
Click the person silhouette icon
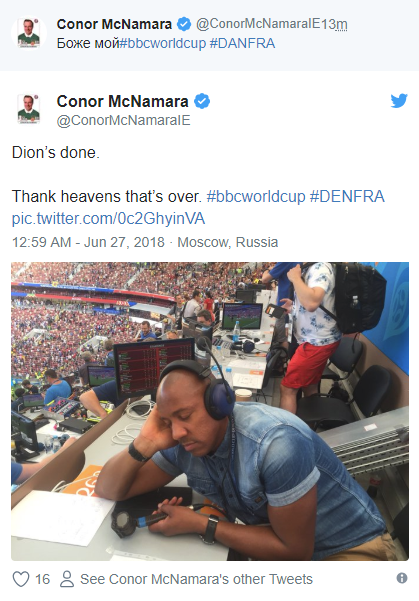tap(67, 579)
